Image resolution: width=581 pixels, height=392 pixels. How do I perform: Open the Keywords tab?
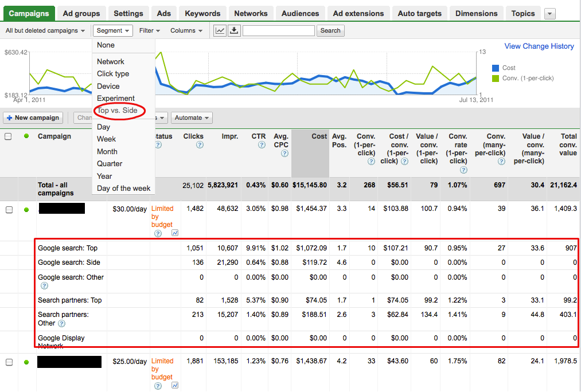pos(202,14)
